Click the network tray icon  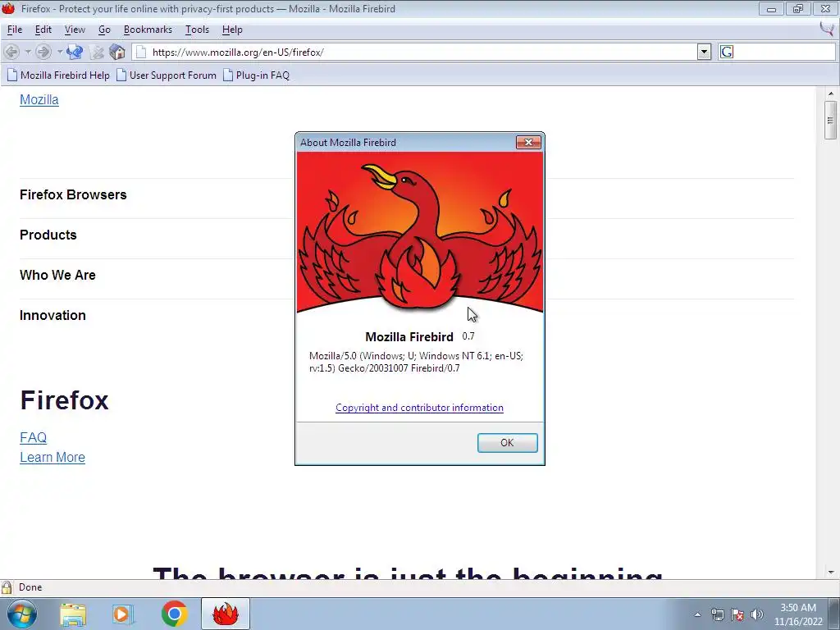tap(717, 614)
